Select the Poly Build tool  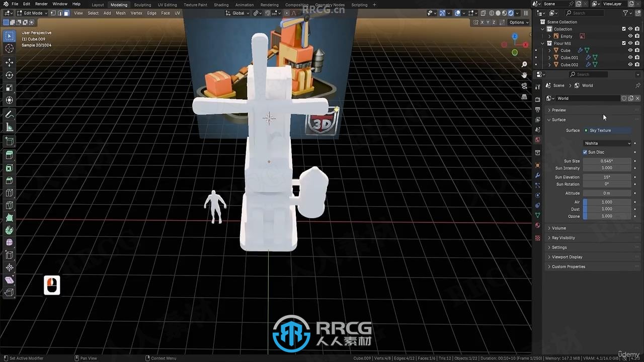pyautogui.click(x=10, y=218)
